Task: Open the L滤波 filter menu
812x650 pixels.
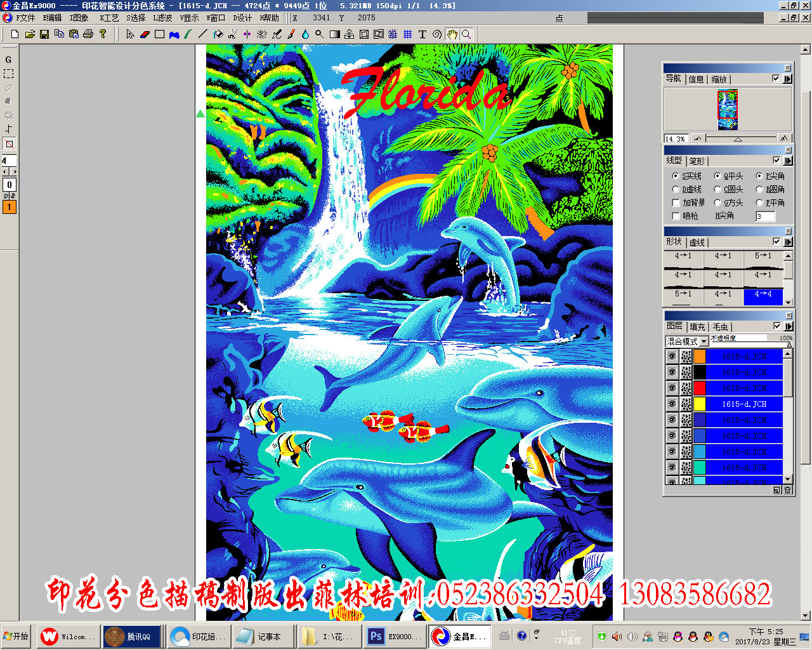Action: tap(162, 18)
